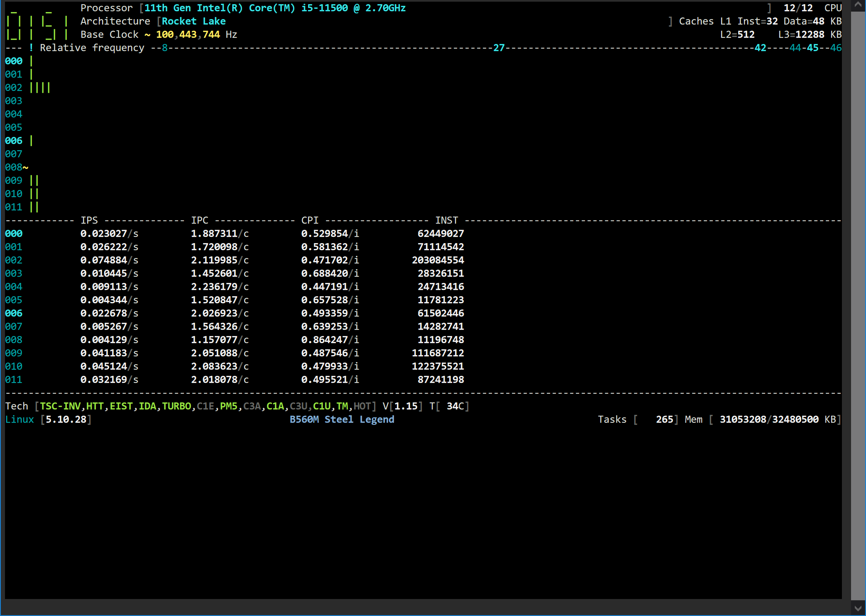
Task: Click L1 Inst=32 cache value
Action: pyautogui.click(x=757, y=21)
